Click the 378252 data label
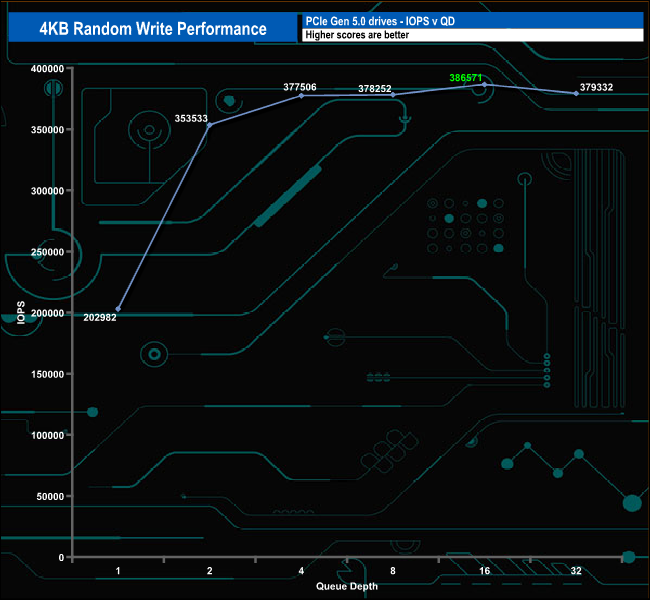This screenshot has width=650, height=600. [x=375, y=88]
